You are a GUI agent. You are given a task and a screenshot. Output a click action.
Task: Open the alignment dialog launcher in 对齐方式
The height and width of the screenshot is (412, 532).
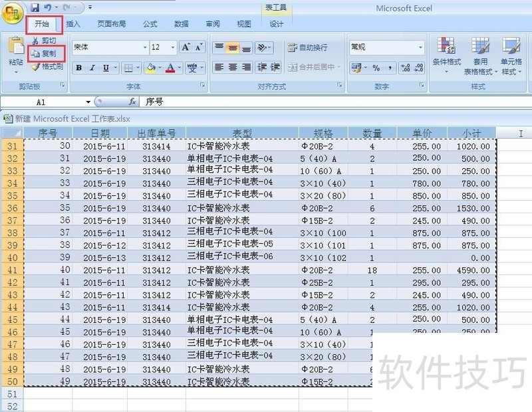click(x=340, y=85)
